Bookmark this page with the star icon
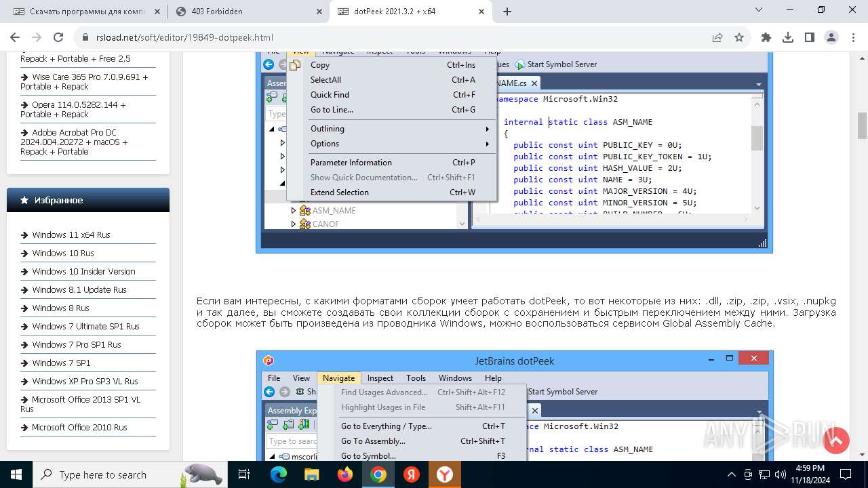This screenshot has height=488, width=868. [739, 38]
